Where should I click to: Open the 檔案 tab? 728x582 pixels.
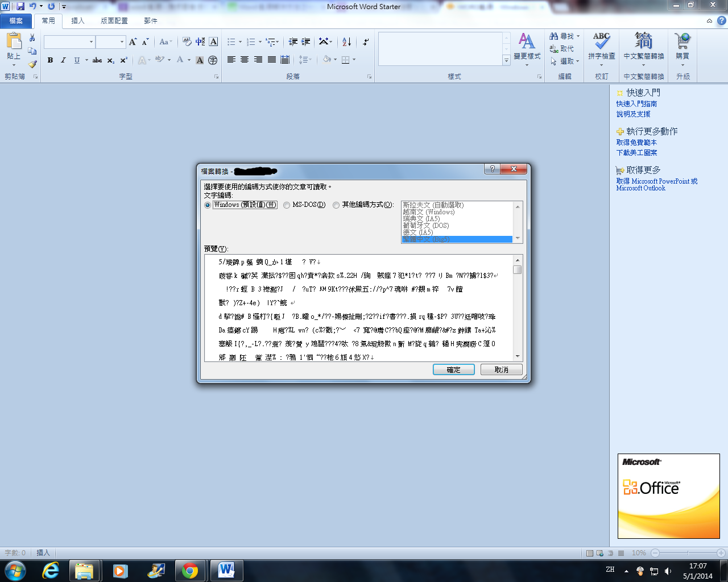(16, 21)
